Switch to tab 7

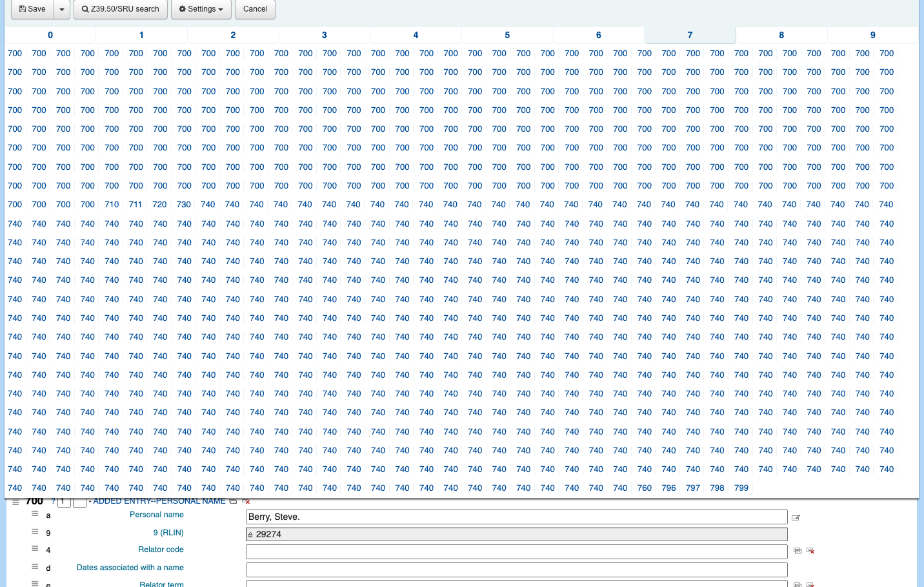(x=690, y=35)
